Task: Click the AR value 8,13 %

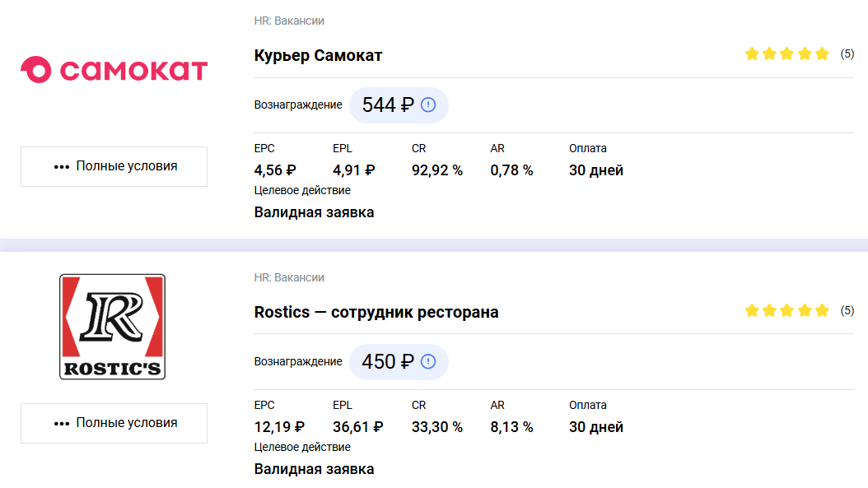Action: tap(511, 427)
